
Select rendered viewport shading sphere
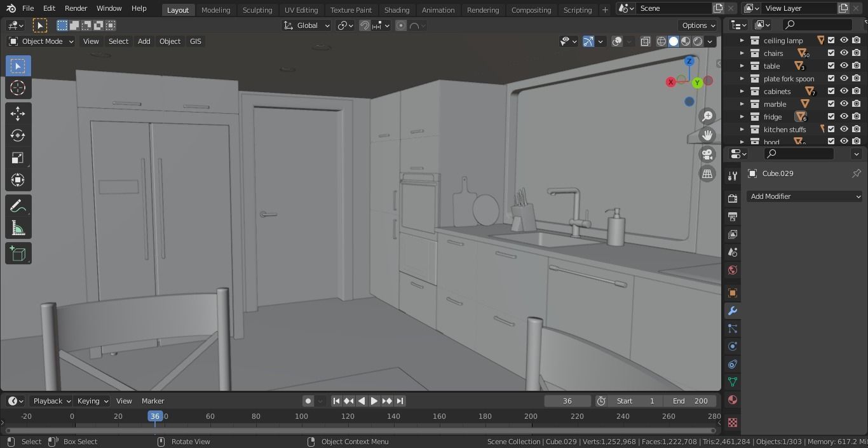(x=698, y=41)
